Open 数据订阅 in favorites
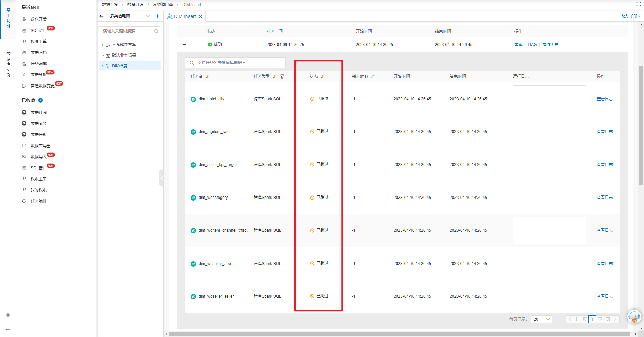This screenshot has height=337, width=644. (x=38, y=113)
